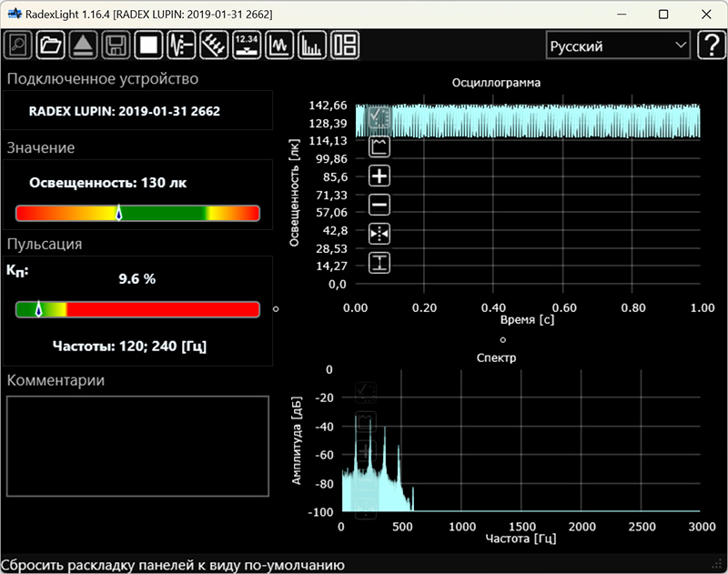The image size is (728, 574).
Task: Toggle checkmark axis option on oscillogram
Action: point(379,117)
